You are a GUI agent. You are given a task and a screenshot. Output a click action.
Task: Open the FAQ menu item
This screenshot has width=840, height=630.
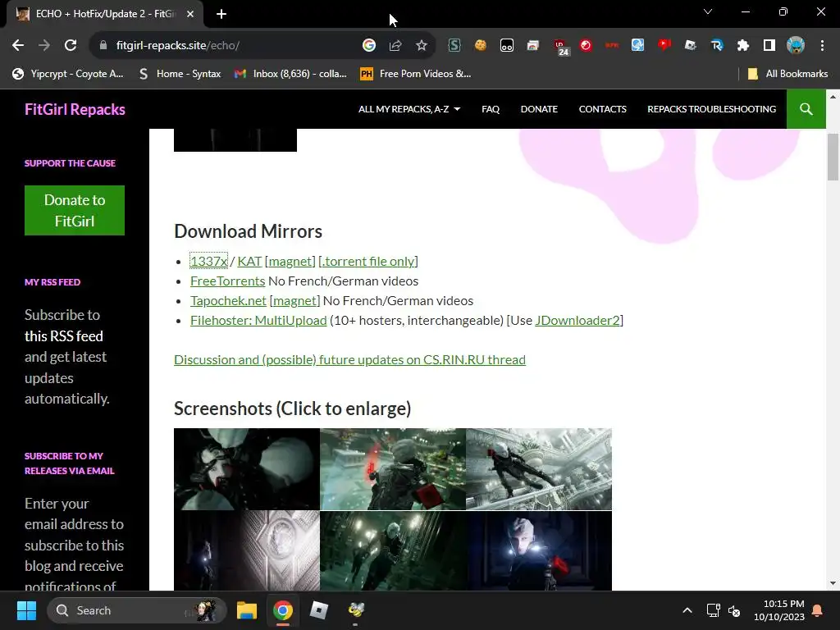click(x=491, y=109)
